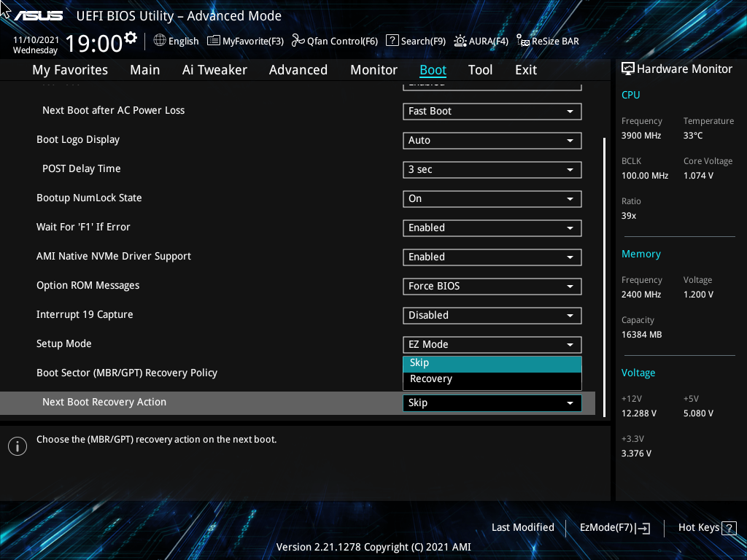Image resolution: width=747 pixels, height=560 pixels.
Task: Click the ASUS logo
Action: (x=38, y=16)
